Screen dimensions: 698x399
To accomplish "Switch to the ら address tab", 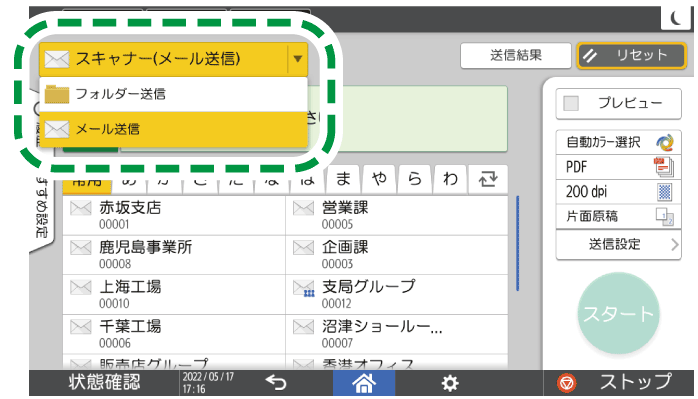I will click(x=415, y=179).
